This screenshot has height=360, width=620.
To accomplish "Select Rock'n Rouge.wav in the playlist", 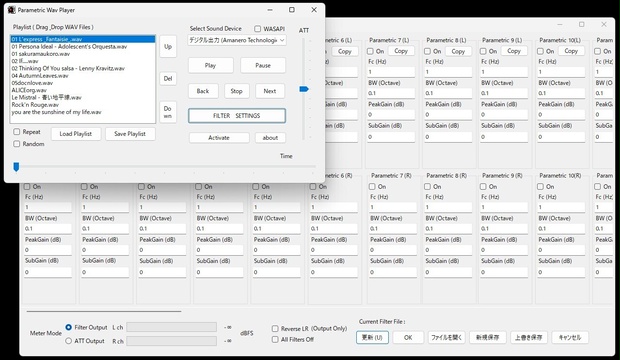I will click(83, 105).
